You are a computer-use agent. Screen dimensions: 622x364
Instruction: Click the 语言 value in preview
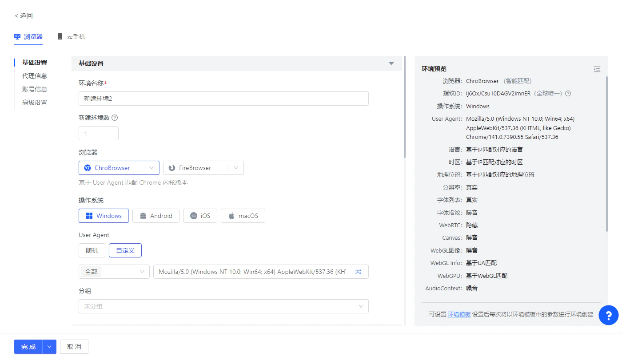pyautogui.click(x=494, y=150)
